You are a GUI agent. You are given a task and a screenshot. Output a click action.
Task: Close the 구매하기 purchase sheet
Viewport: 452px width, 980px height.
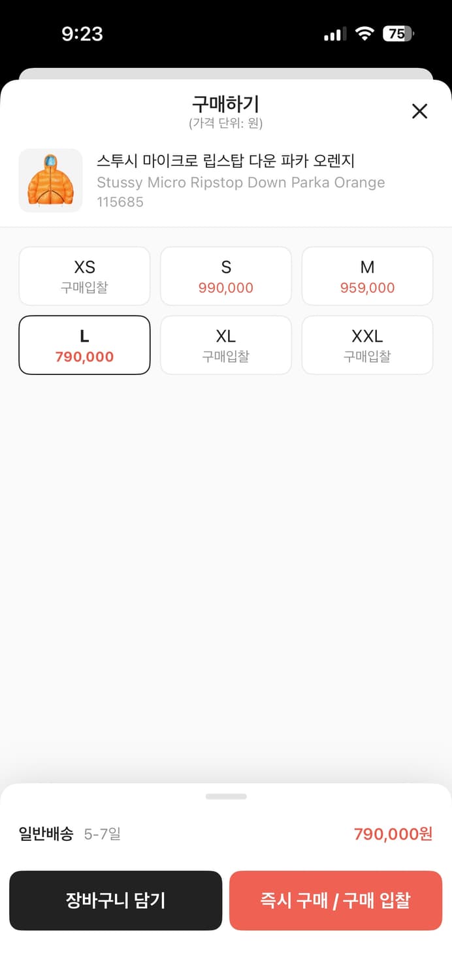click(419, 111)
